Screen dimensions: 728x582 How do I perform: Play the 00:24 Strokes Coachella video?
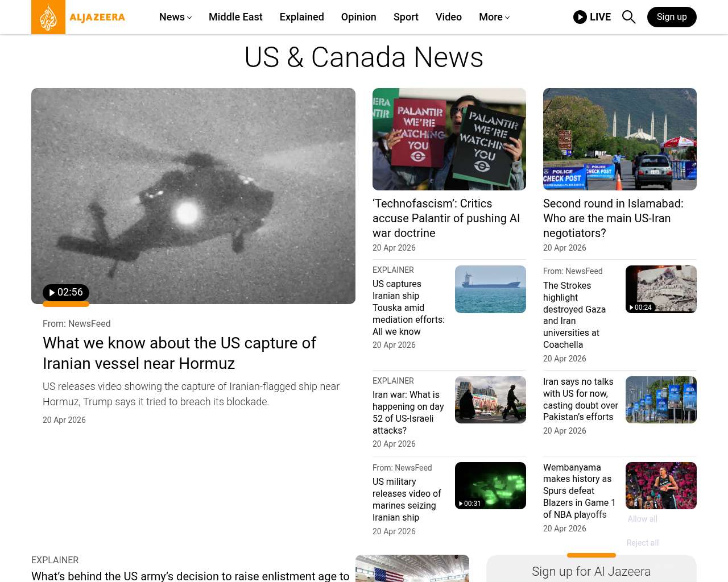click(x=640, y=307)
